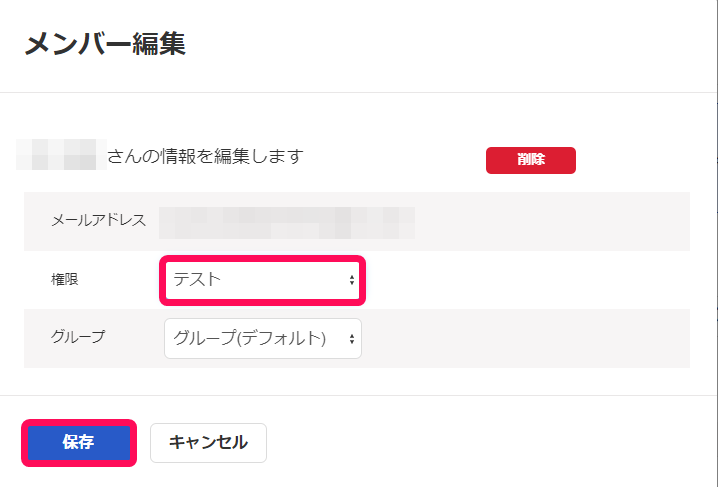The height and width of the screenshot is (487, 718).
Task: Click the メールアドレス label
Action: (98, 221)
